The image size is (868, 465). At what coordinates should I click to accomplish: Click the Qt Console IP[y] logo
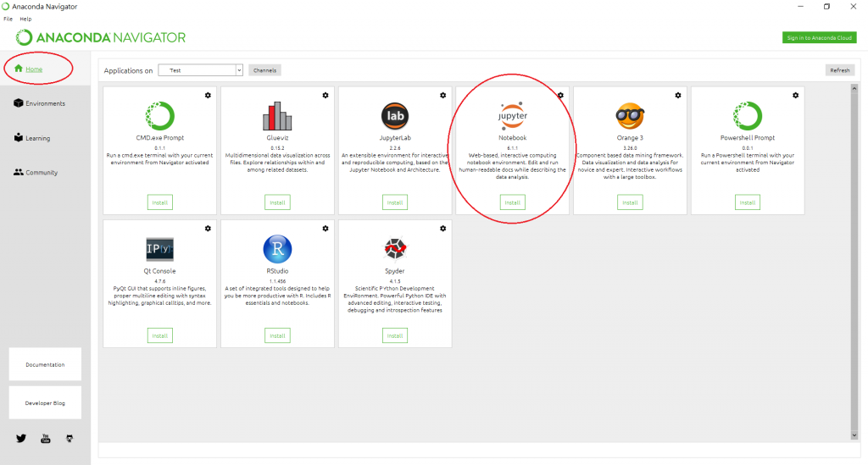pyautogui.click(x=160, y=249)
